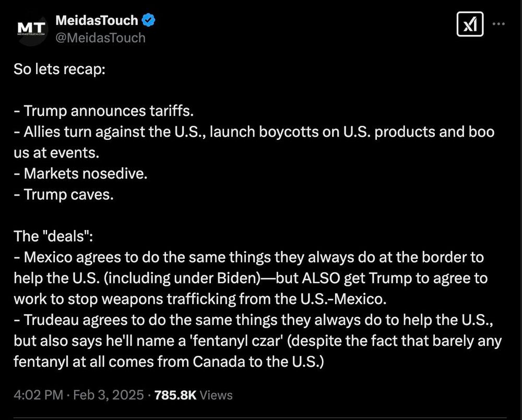
Task: Click the Views label
Action: point(216,395)
